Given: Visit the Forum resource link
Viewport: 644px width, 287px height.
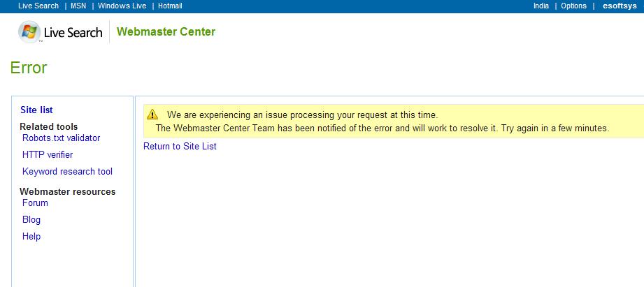Looking at the screenshot, I should (x=35, y=203).
